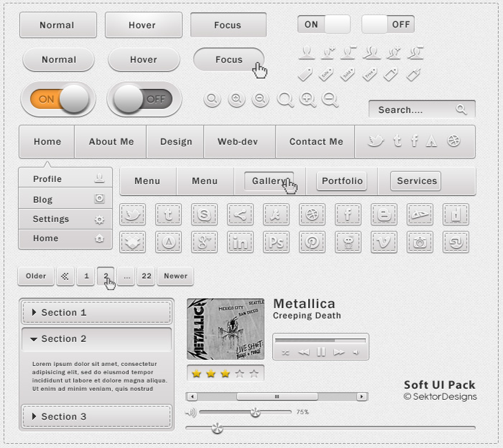
Task: Click the rectangular Normal button
Action: click(x=58, y=25)
